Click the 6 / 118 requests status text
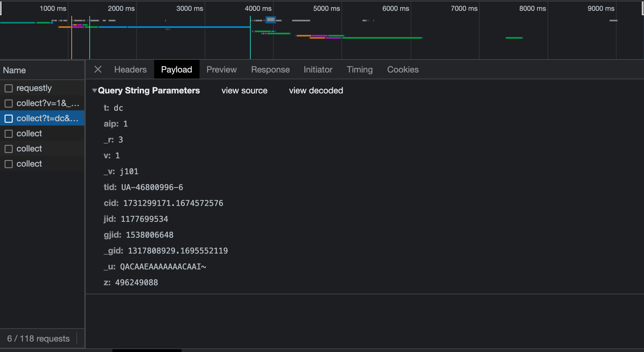This screenshot has width=644, height=352. point(38,339)
